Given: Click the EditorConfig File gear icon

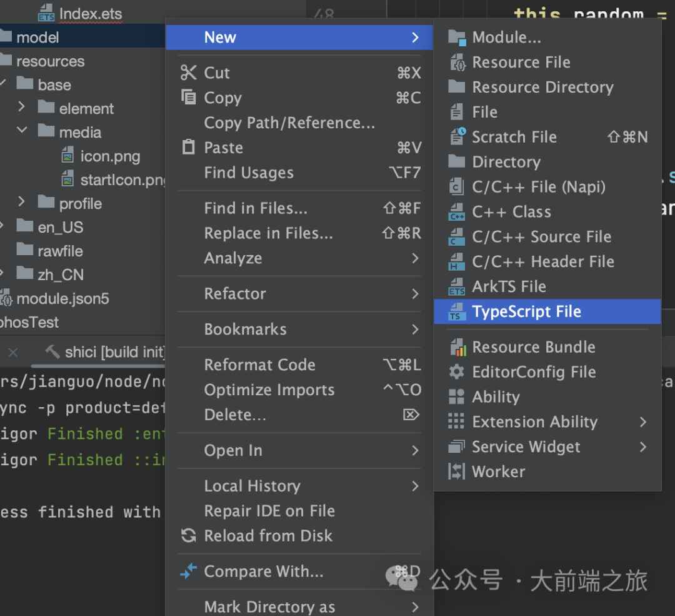Looking at the screenshot, I should 457,372.
